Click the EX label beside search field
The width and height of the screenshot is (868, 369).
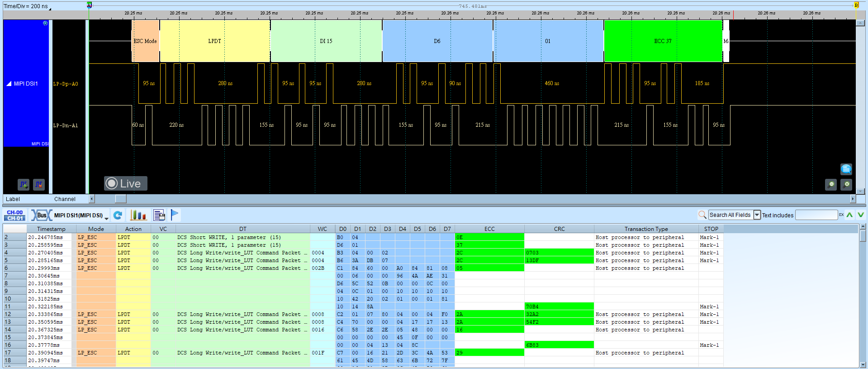pos(841,215)
